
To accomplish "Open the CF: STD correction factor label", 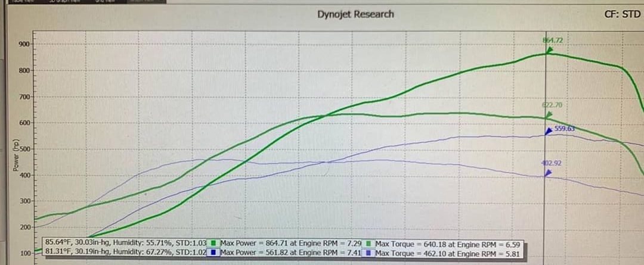I will [622, 14].
